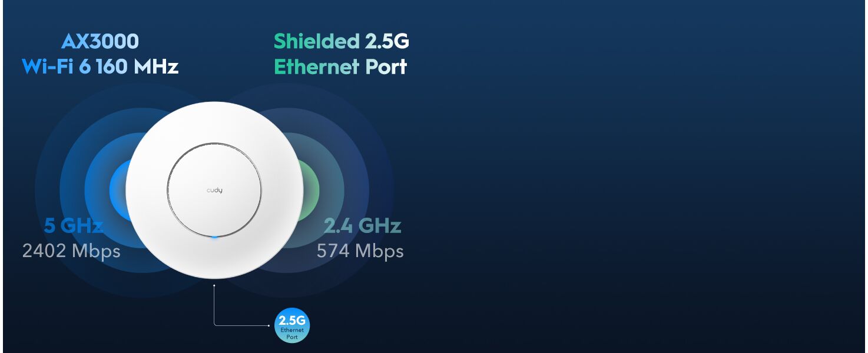Select the connector line dot below the device
868x353 pixels.
(214, 285)
